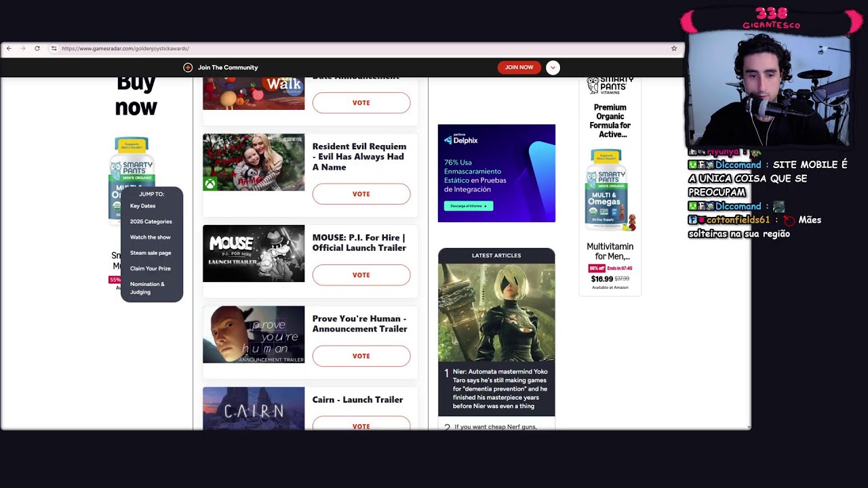Screen dimensions: 868x488
Task: Open the Delphix banner advertisement
Action: coord(496,173)
